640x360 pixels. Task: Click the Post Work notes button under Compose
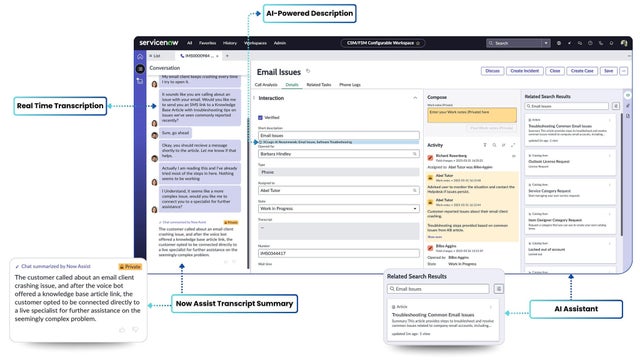pos(491,128)
